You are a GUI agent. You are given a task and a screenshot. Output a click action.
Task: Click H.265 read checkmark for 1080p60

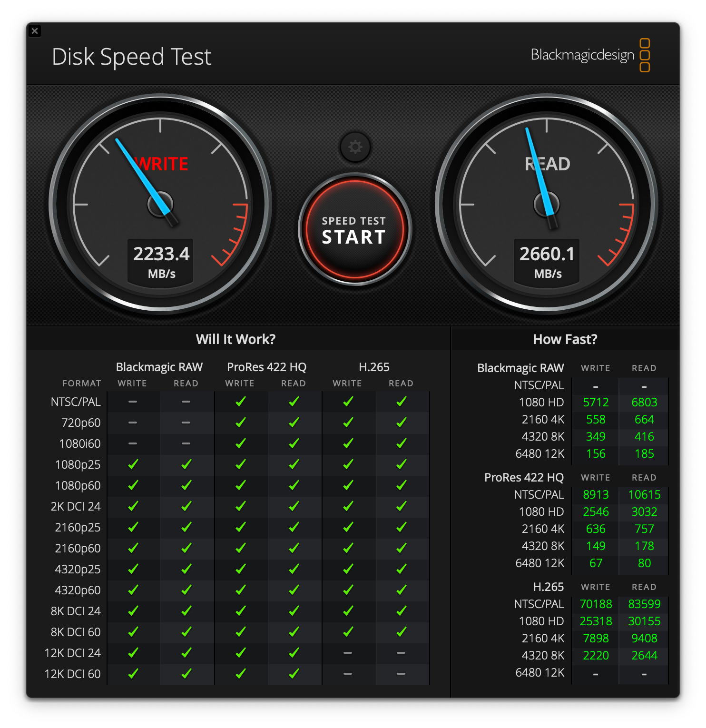point(401,485)
